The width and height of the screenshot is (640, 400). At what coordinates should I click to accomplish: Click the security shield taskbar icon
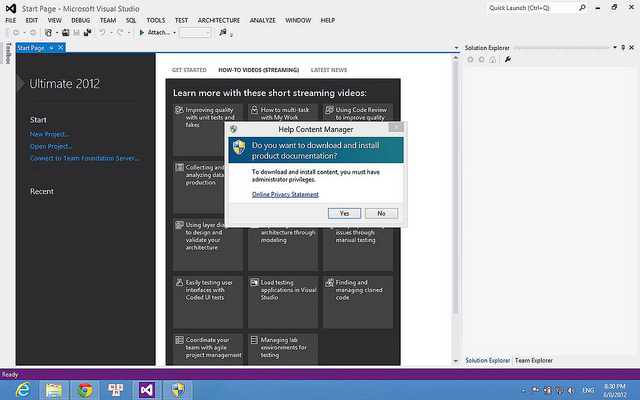click(178, 390)
